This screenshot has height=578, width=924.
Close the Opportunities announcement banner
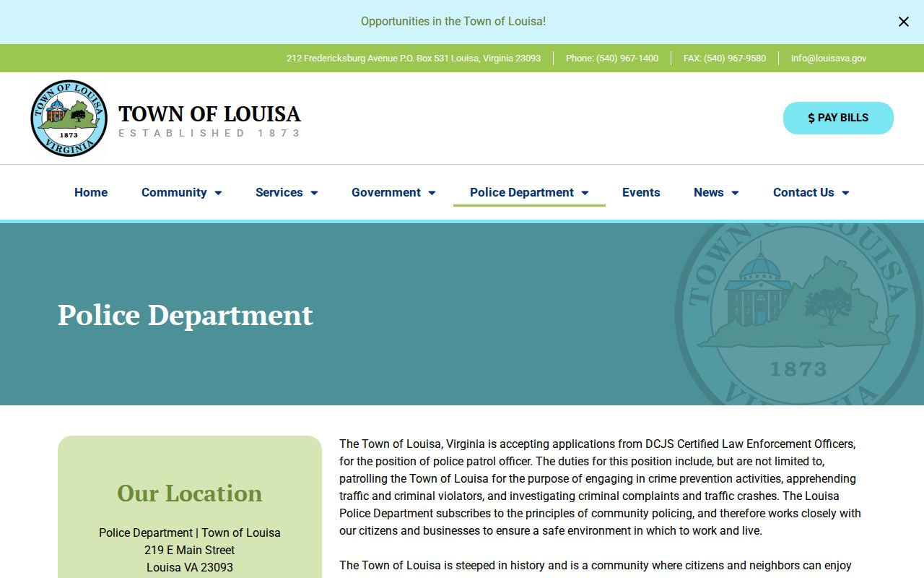pos(903,22)
